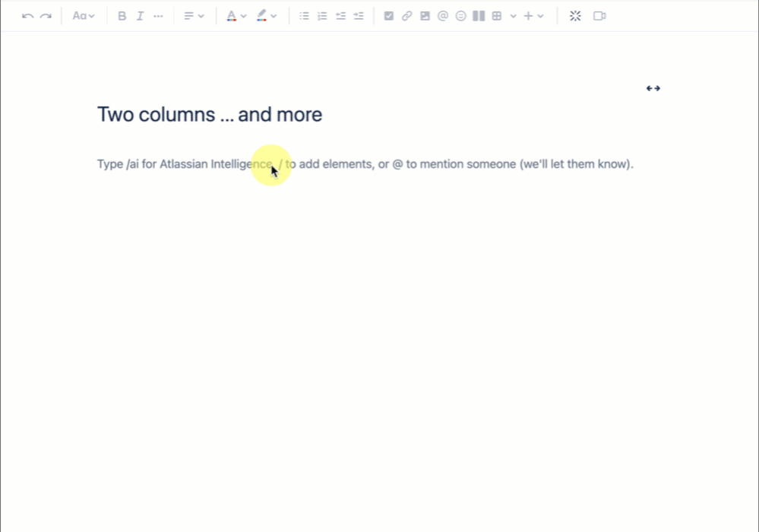Create a numbered list

(321, 15)
